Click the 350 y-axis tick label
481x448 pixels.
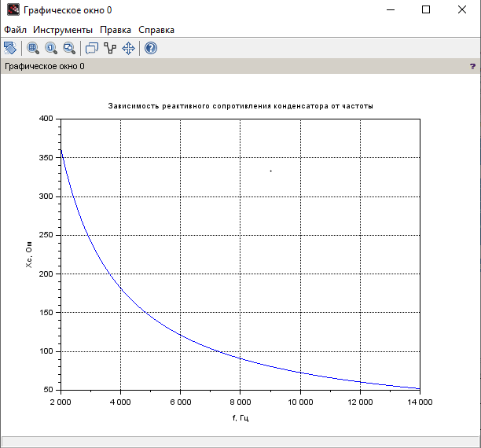pos(46,158)
